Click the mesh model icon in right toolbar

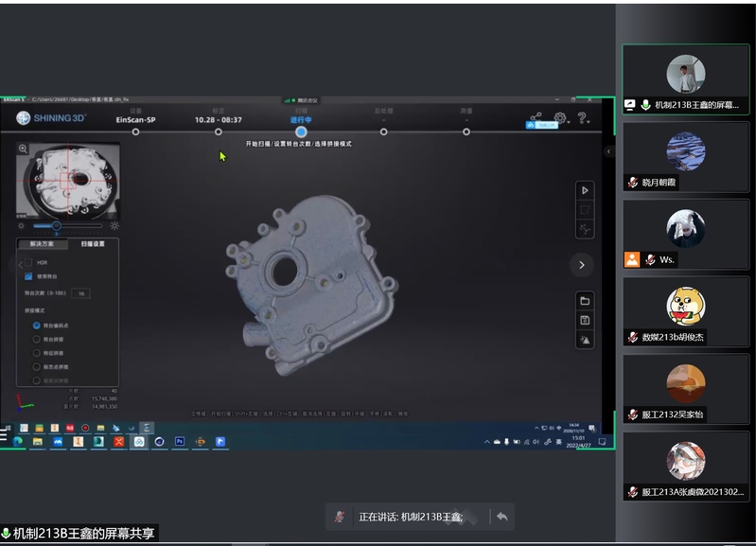(x=585, y=340)
